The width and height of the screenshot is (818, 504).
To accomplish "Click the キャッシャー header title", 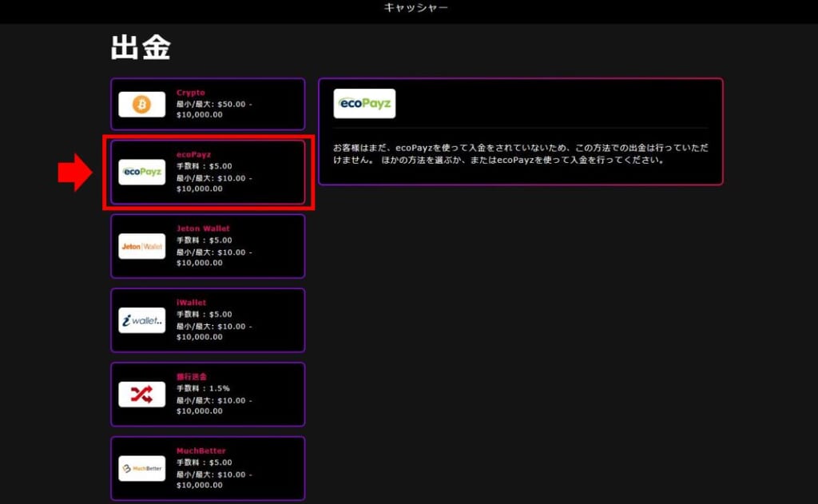I will click(415, 7).
